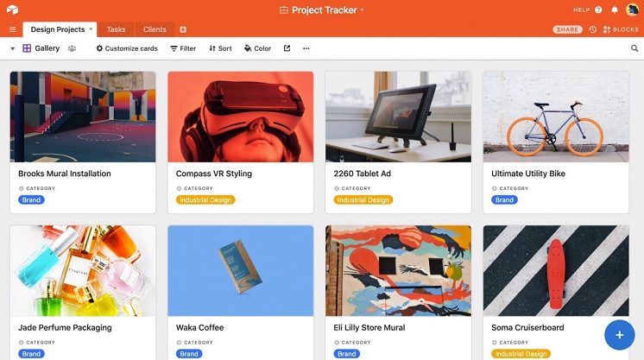The height and width of the screenshot is (360, 644).
Task: Click Brand tag on Ultimate Utility Bike
Action: click(504, 199)
